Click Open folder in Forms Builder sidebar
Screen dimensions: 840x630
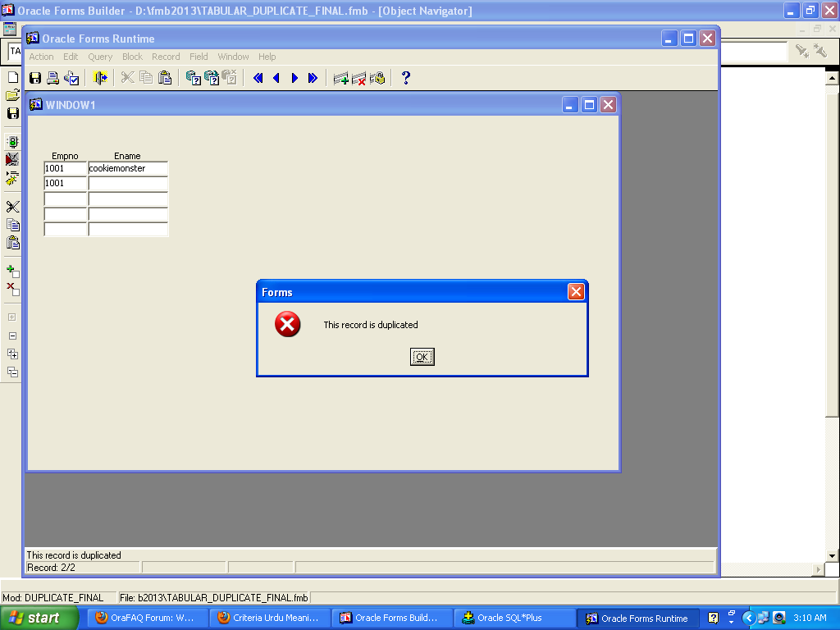coord(13,95)
